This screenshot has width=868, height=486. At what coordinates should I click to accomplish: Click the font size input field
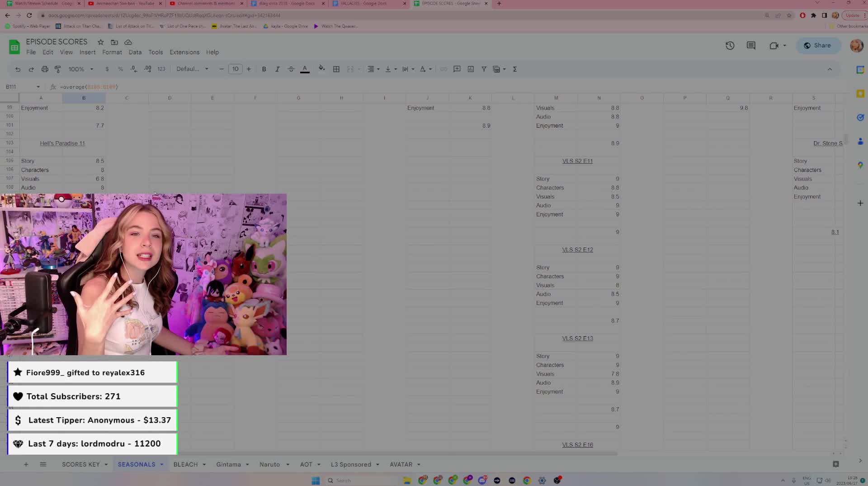coord(235,69)
